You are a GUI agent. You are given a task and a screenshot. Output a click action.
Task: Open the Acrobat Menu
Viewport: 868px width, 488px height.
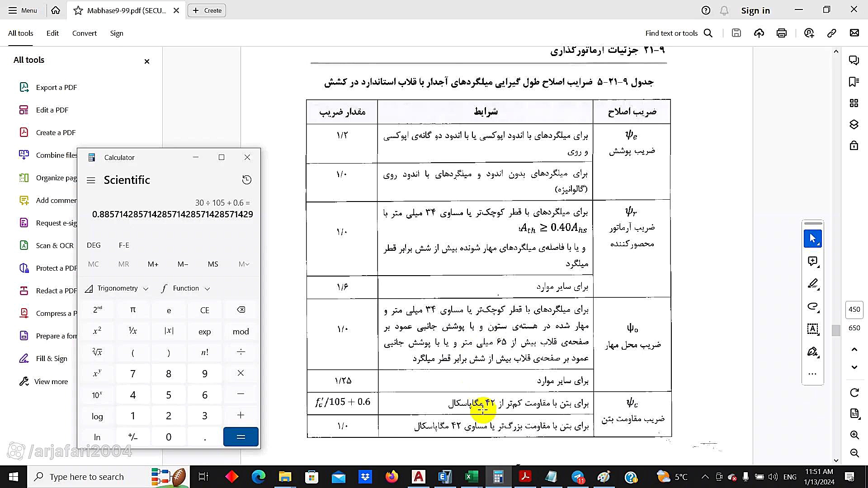tap(23, 10)
